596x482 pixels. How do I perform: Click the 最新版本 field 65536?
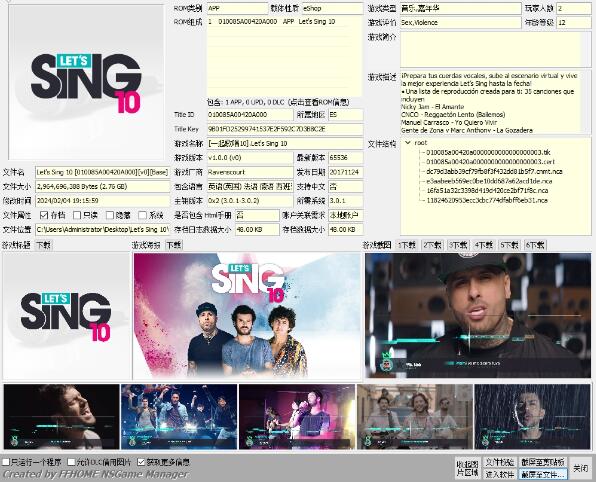click(346, 158)
